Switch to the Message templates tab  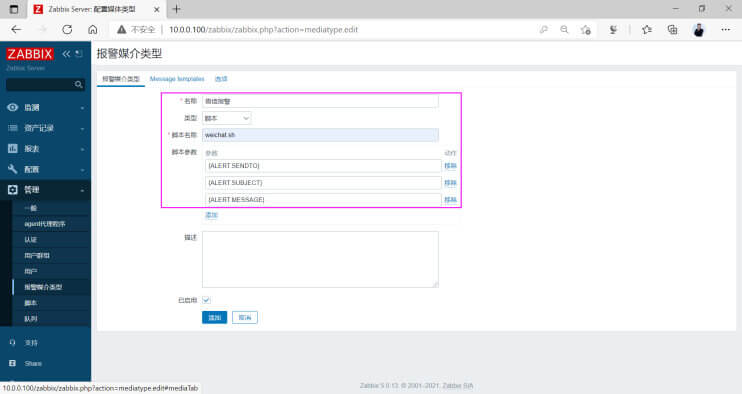(x=177, y=79)
